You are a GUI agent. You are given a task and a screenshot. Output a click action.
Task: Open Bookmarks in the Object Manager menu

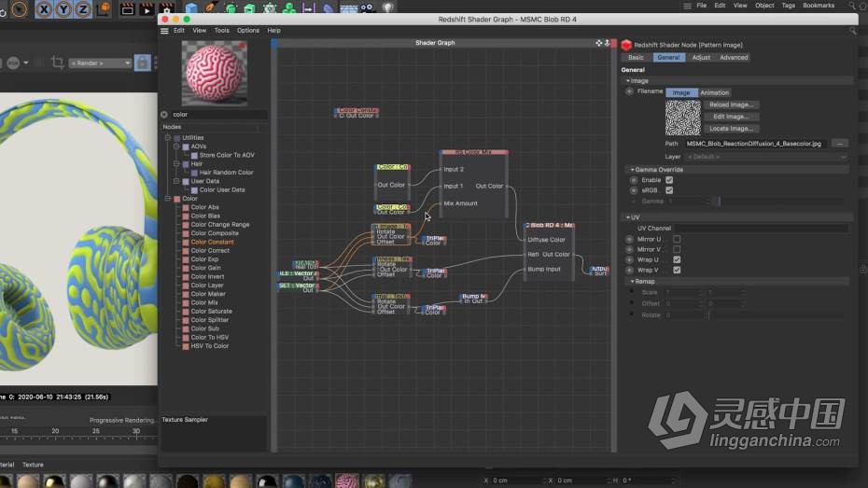819,6
